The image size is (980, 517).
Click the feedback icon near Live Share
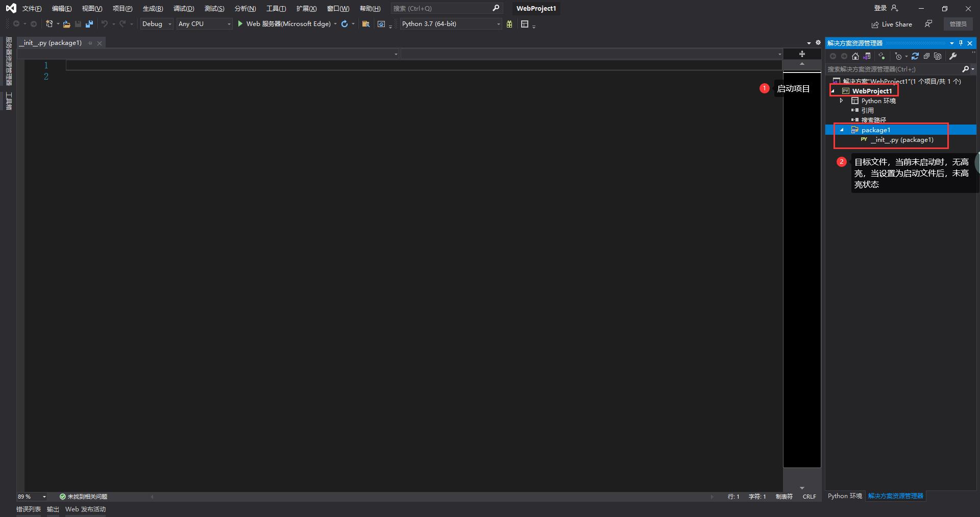click(x=928, y=24)
